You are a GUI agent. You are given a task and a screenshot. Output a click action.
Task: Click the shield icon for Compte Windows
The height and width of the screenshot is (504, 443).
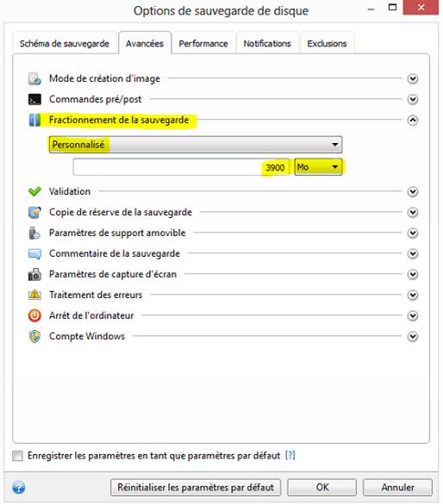[34, 337]
